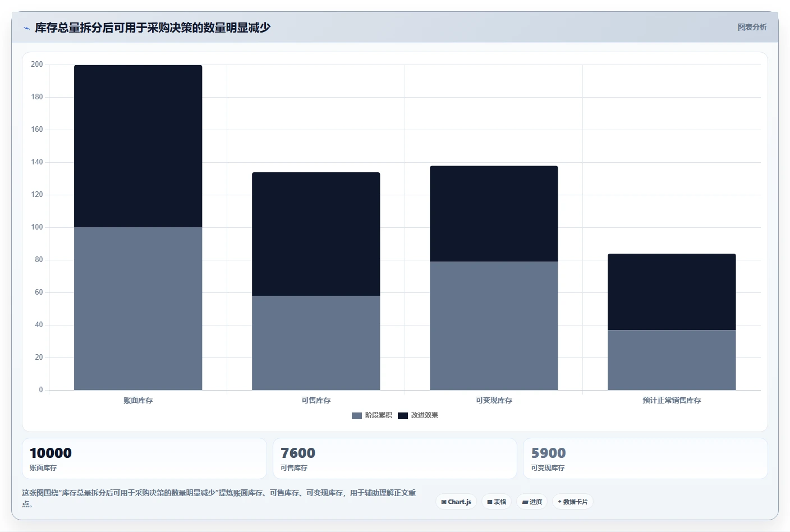Viewport: 790px width, 532px height.
Task: Click the dark bar segment for 预计正常销售库存
Action: tap(672, 292)
